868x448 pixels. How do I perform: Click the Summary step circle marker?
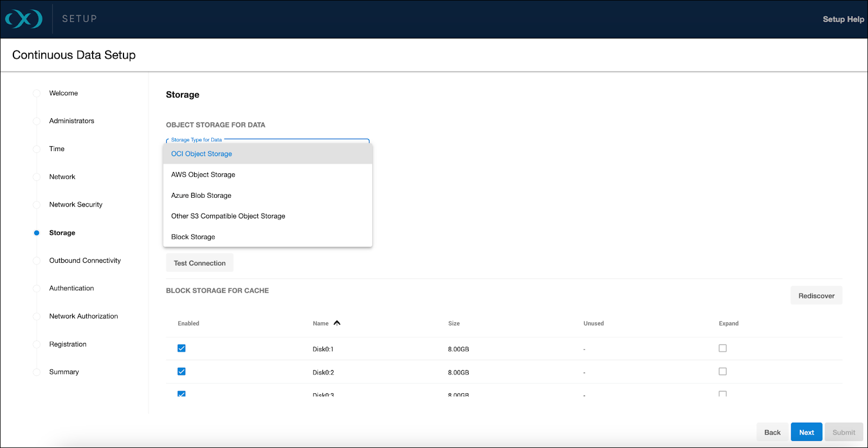point(37,372)
